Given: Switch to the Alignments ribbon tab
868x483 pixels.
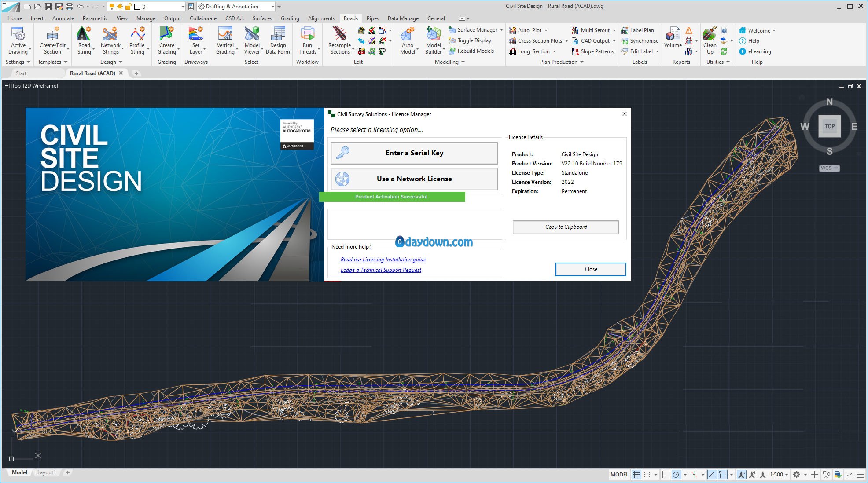Looking at the screenshot, I should 321,18.
